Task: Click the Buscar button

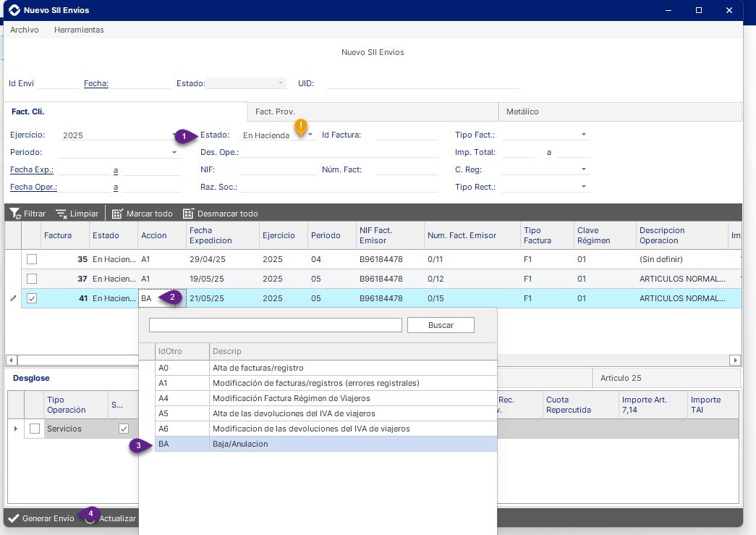Action: click(x=441, y=325)
